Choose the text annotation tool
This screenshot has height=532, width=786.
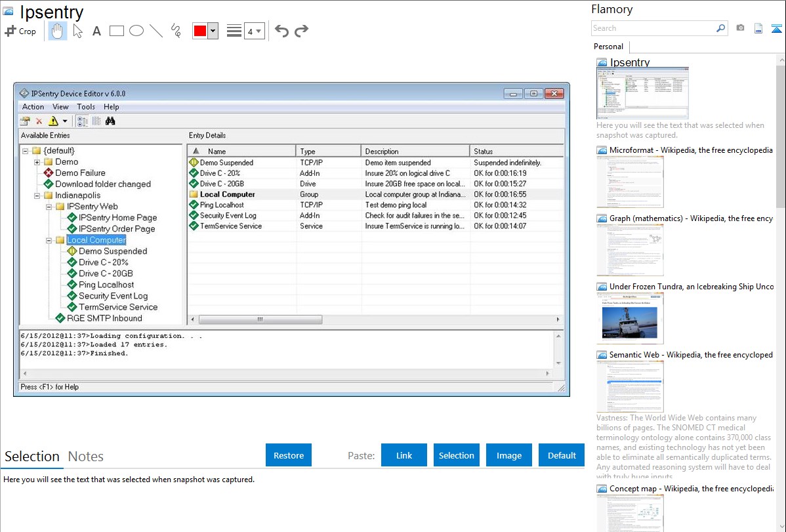click(96, 31)
